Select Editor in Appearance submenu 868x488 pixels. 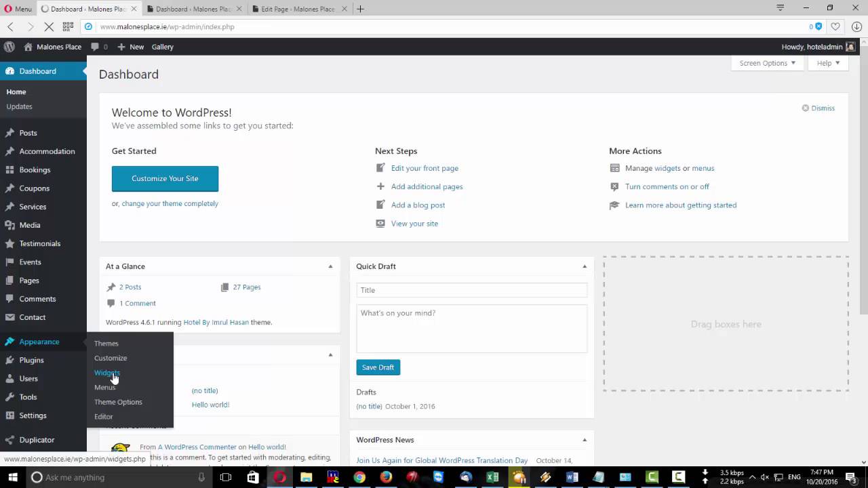pyautogui.click(x=103, y=417)
